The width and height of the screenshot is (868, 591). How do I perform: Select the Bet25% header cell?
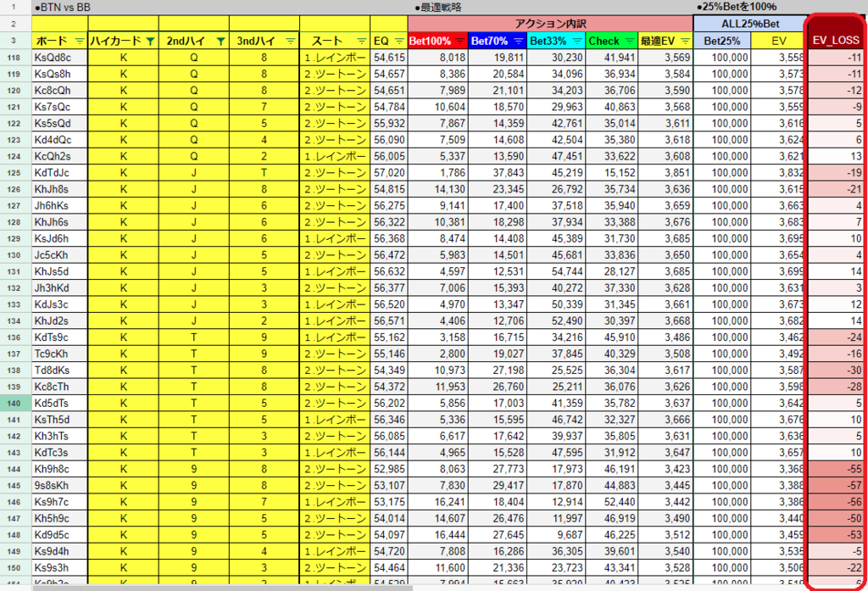point(722,41)
